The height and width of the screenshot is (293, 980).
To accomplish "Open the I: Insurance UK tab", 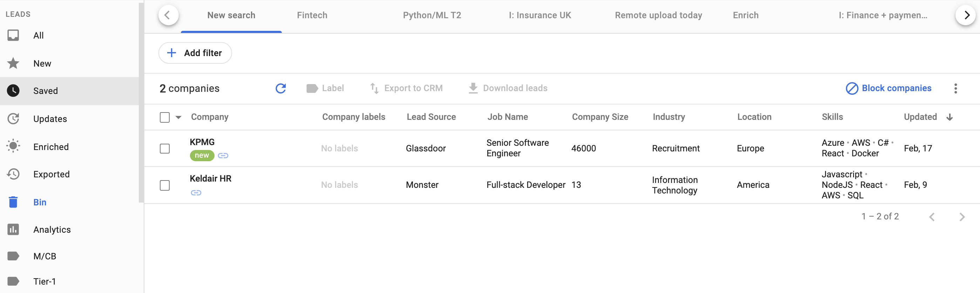I will tap(539, 15).
